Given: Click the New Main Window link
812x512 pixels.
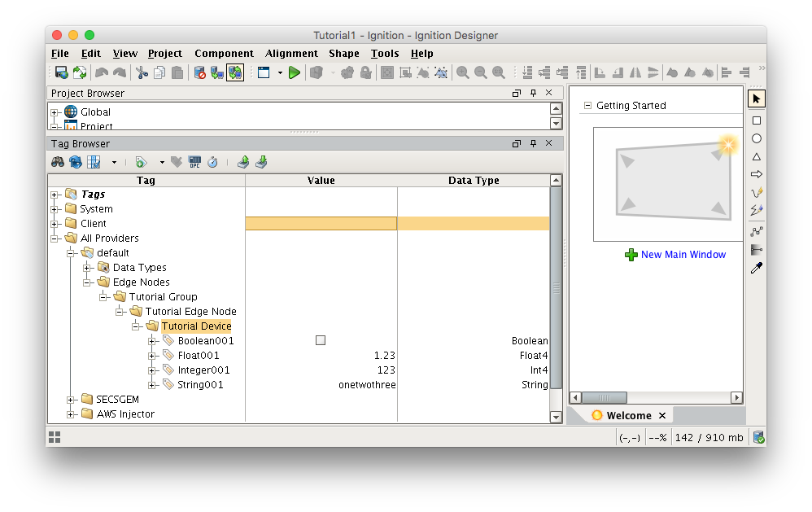Looking at the screenshot, I should 683,255.
